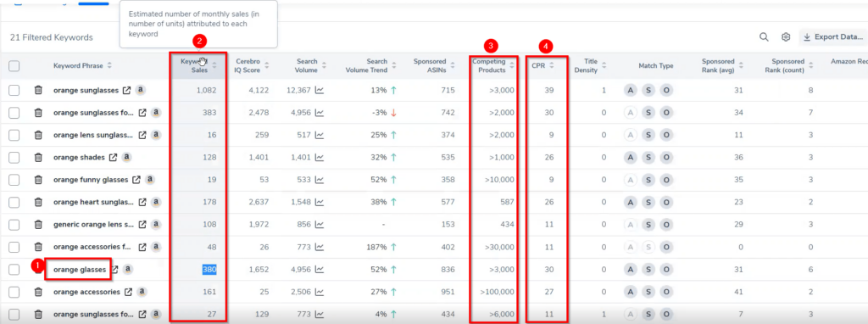Select checkbox for orange glasses row

(x=14, y=270)
